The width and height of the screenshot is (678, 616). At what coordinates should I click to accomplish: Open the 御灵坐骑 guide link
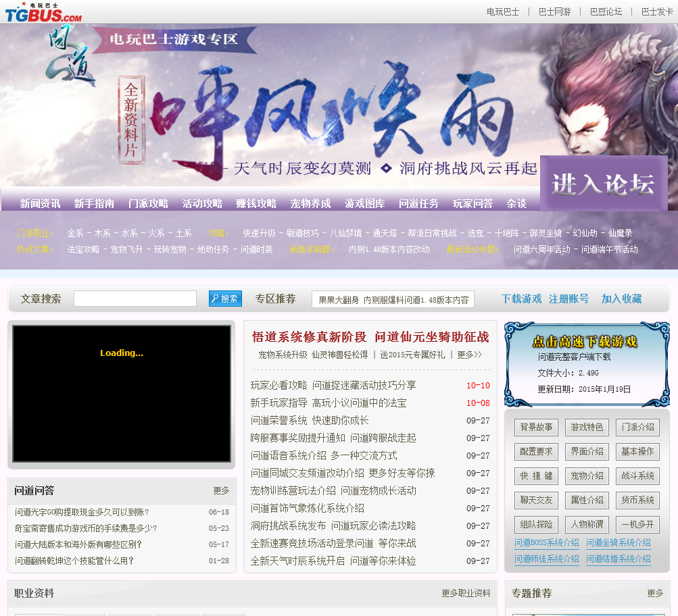tap(546, 233)
